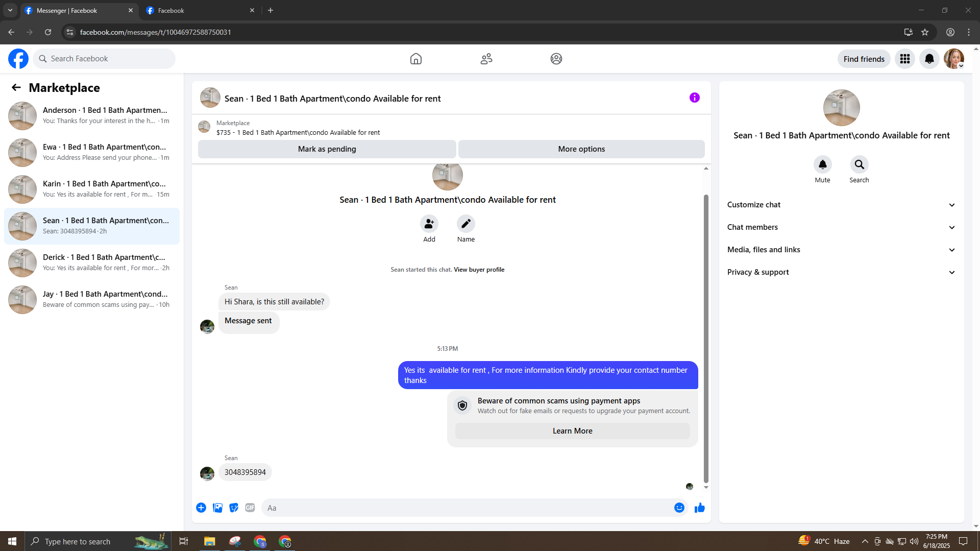Open File Explorer from taskbar
980x551 pixels.
tap(210, 541)
